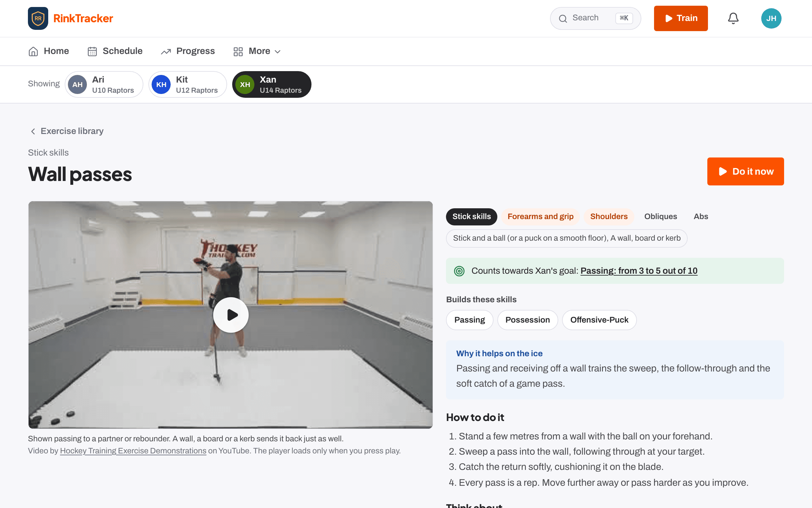
Task: Click Xan's XH avatar circle
Action: 245,84
